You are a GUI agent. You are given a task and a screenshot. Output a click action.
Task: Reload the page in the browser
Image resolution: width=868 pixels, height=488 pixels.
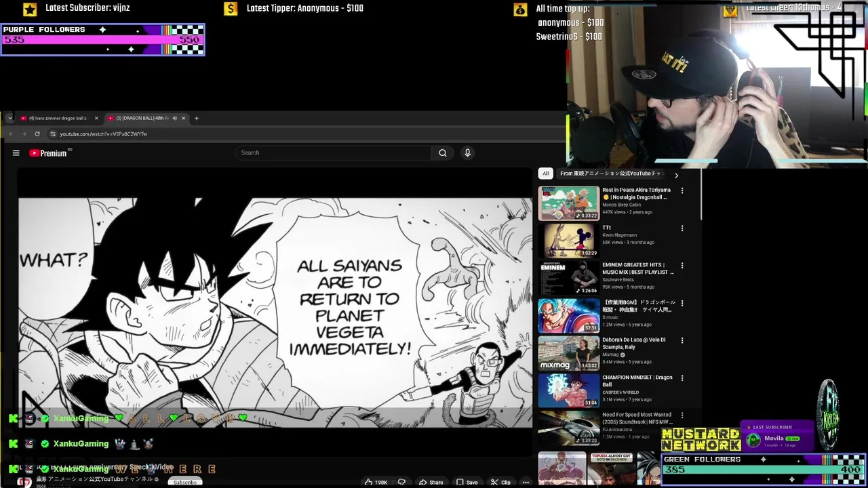37,134
